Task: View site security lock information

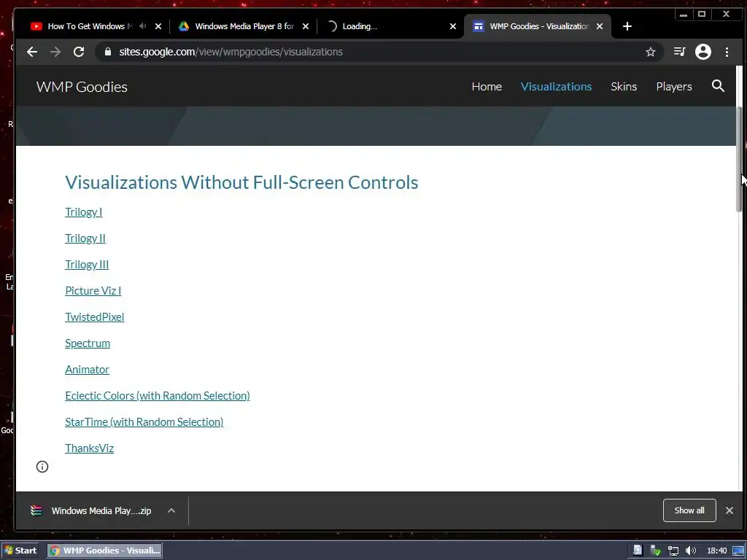Action: 108,52
